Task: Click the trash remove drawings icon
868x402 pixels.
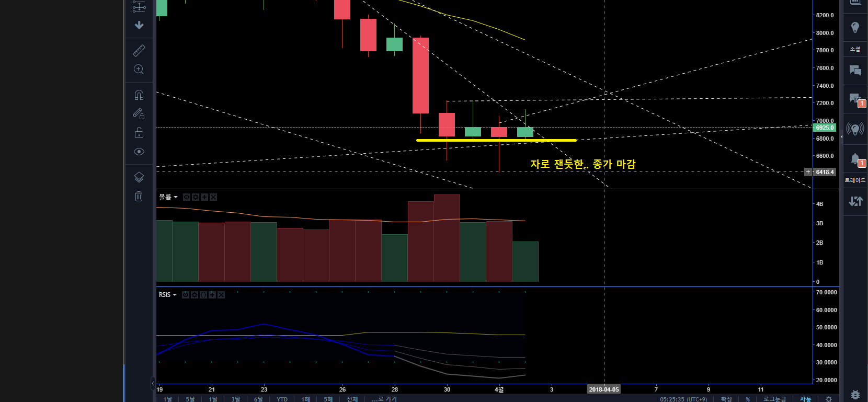Action: pos(139,196)
